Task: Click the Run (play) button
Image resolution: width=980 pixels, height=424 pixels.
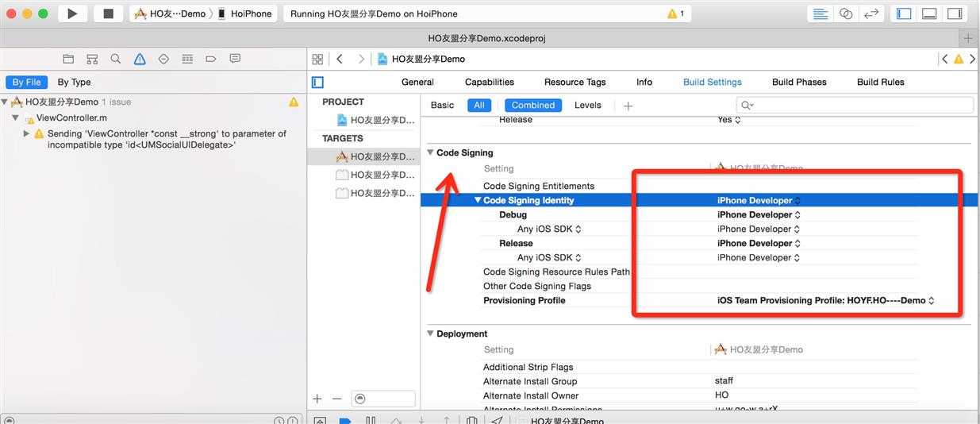Action: (x=72, y=13)
